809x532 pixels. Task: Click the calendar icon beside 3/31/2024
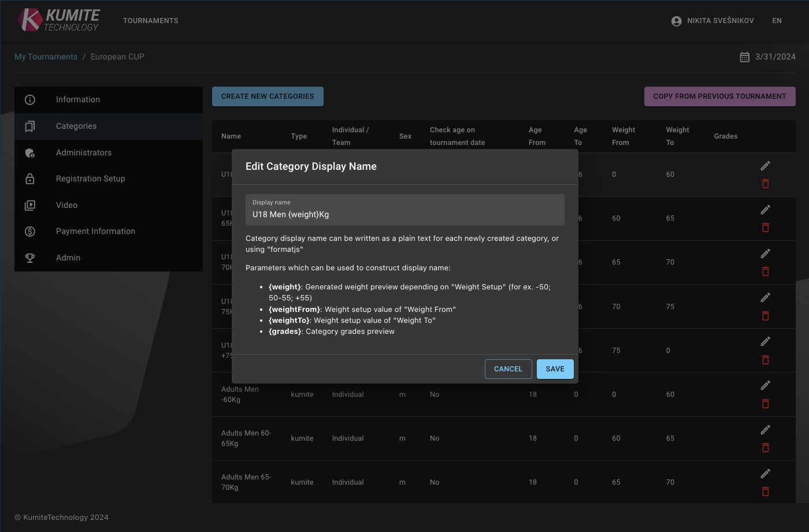[744, 57]
